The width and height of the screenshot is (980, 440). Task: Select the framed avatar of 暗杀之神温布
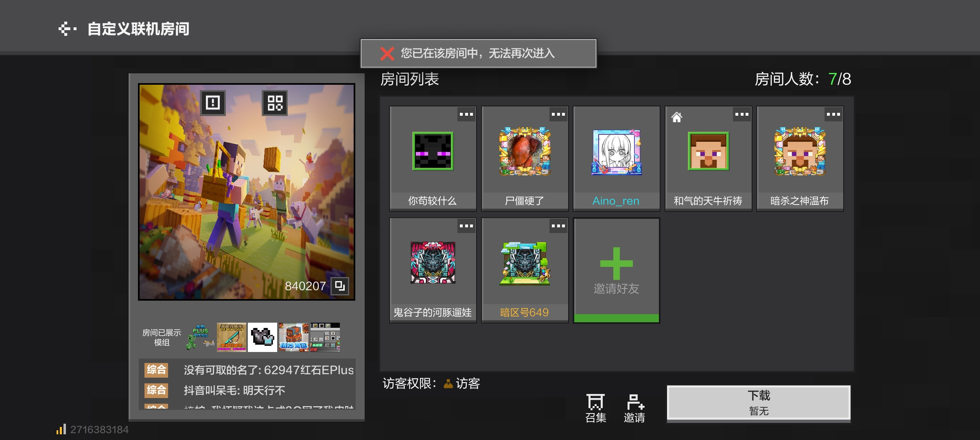(800, 151)
